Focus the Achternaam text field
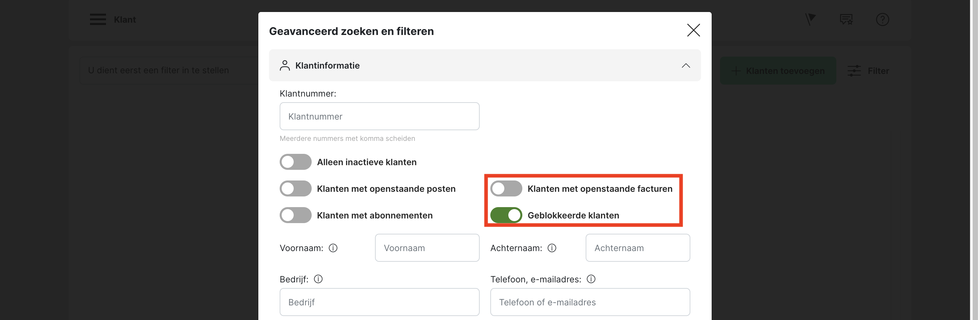The image size is (980, 320). point(638,248)
